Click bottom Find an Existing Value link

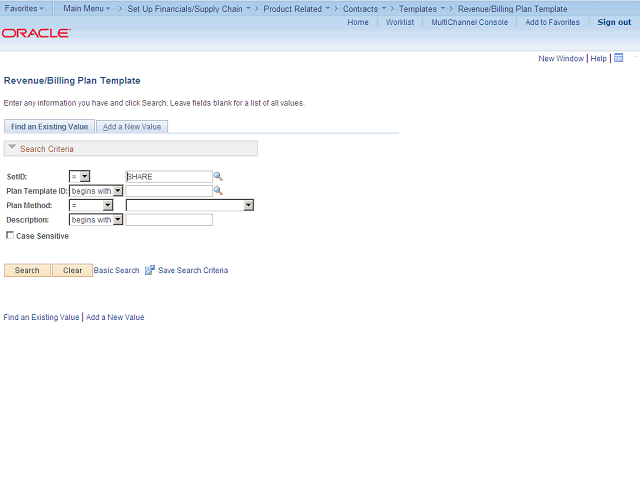pyautogui.click(x=41, y=317)
